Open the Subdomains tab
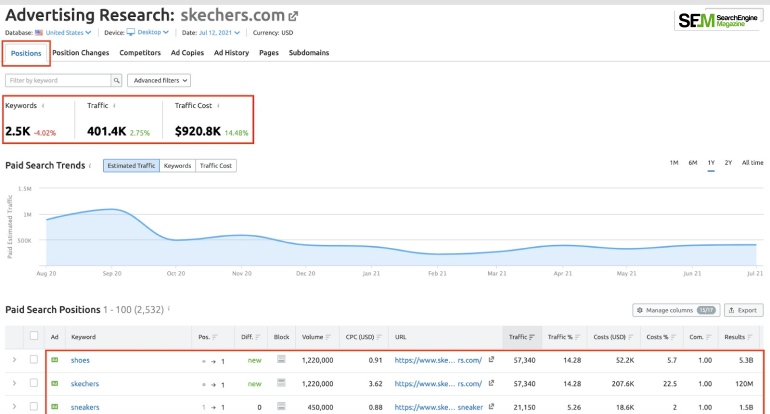Viewport: 770px width, 414px height. click(309, 53)
